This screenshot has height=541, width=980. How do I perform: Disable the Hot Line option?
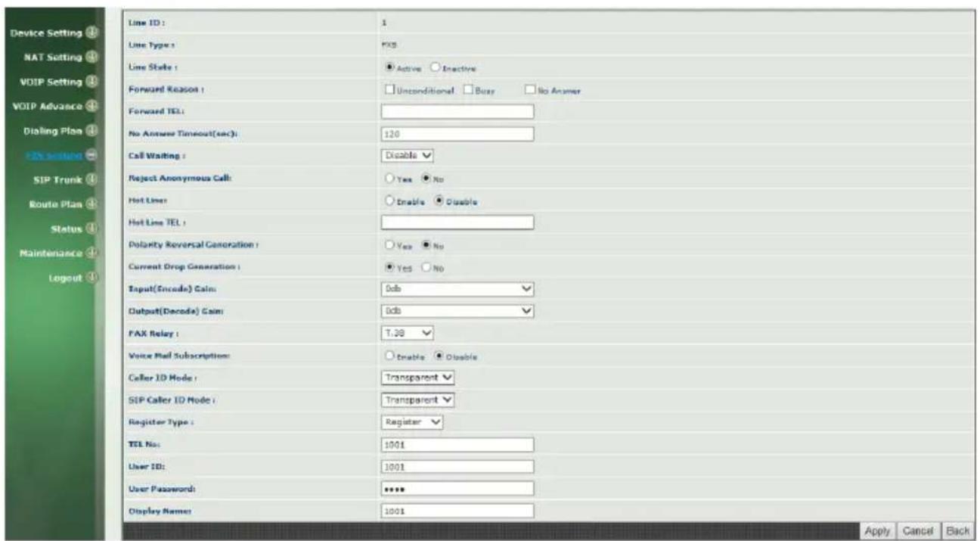point(438,202)
